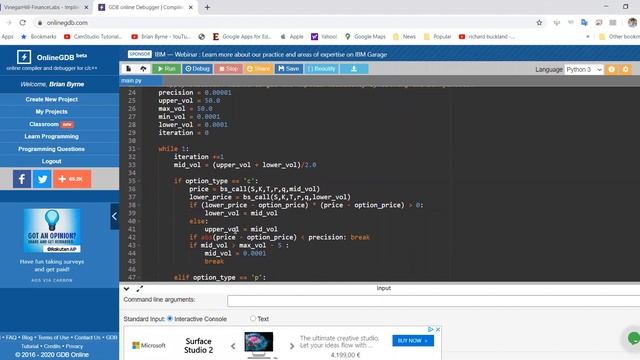Click the Beautify code button
The height and width of the screenshot is (360, 640).
click(321, 69)
